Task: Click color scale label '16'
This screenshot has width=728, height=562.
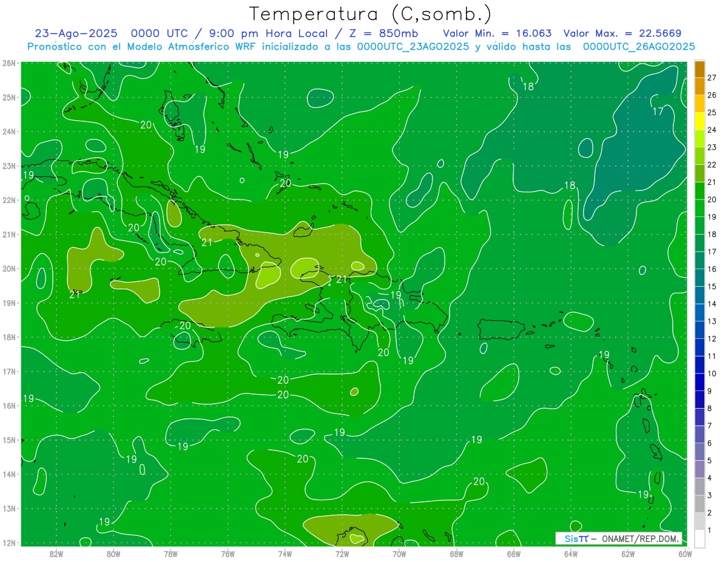Action: point(712,269)
